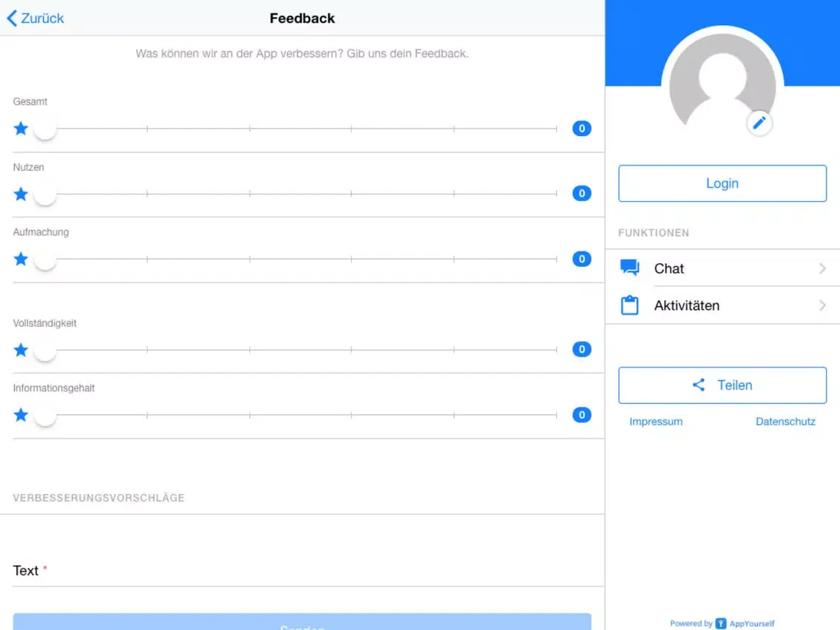Click the Aktivitäten clipboard icon
The image size is (840, 630).
[629, 305]
